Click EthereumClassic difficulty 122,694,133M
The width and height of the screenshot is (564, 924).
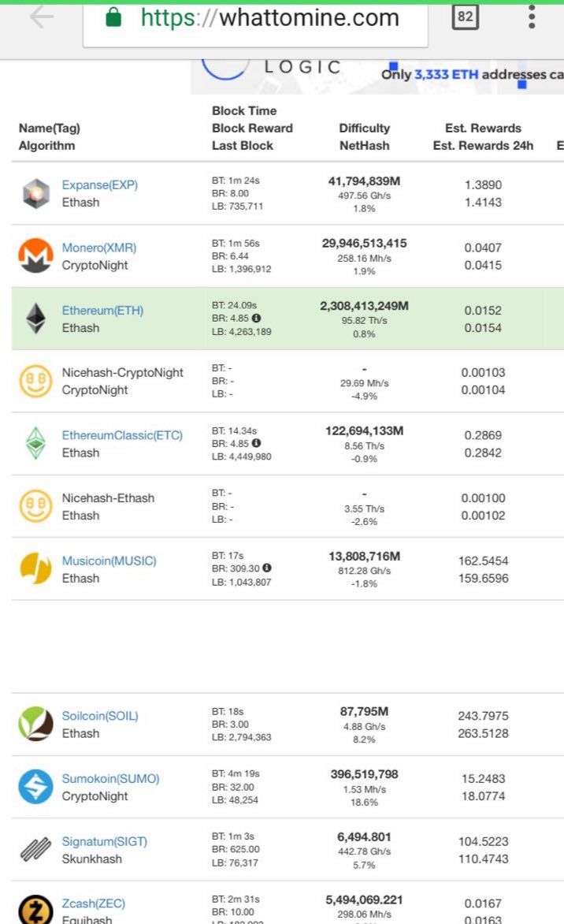364,430
